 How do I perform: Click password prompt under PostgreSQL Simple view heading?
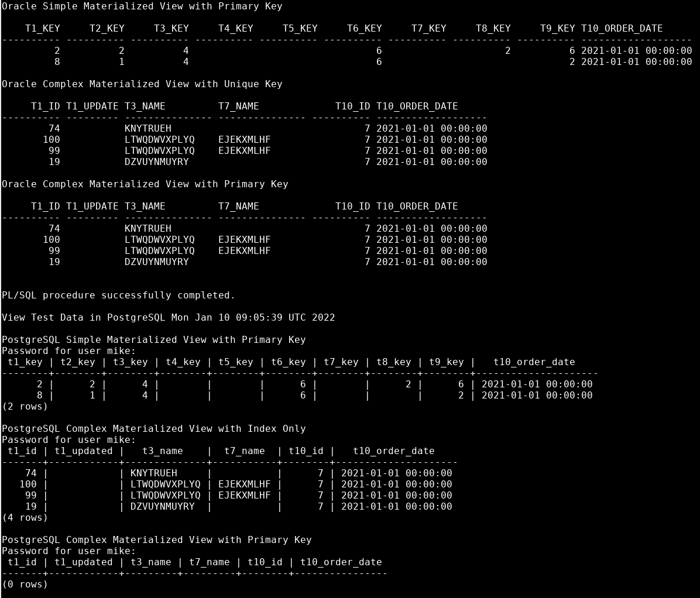coord(68,350)
